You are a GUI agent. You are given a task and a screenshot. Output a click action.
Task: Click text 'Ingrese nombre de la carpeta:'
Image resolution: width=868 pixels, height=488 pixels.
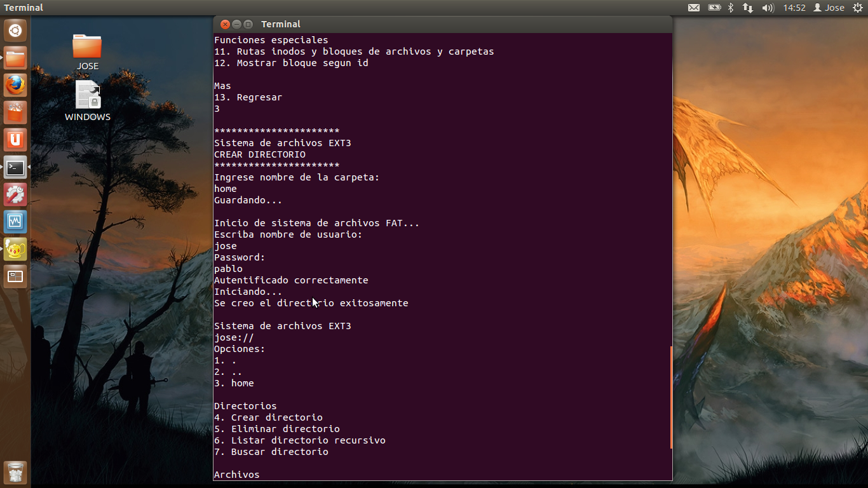click(x=297, y=177)
